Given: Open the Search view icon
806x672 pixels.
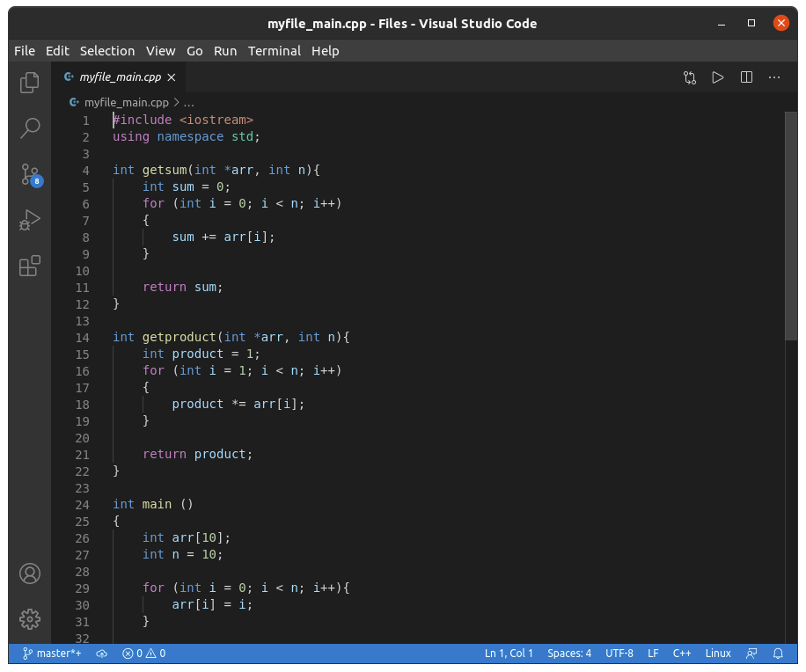Looking at the screenshot, I should [30, 128].
